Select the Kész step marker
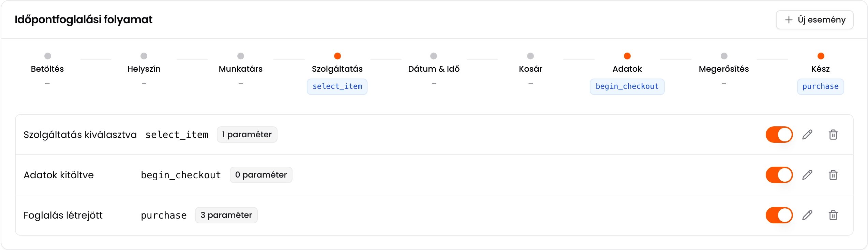Viewport: 868px width, 250px height. click(821, 56)
